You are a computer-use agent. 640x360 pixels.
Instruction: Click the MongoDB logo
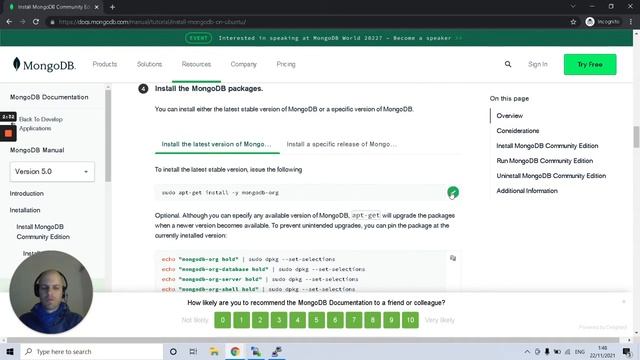(44, 64)
